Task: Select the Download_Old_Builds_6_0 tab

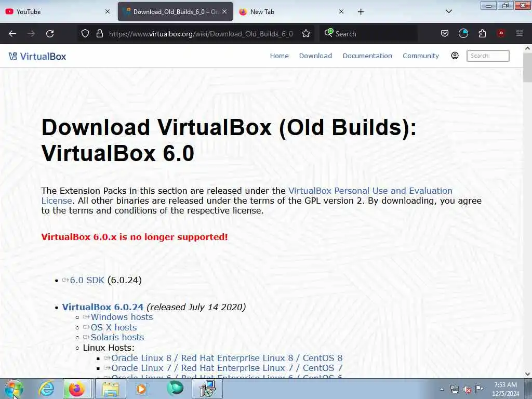Action: (x=175, y=11)
